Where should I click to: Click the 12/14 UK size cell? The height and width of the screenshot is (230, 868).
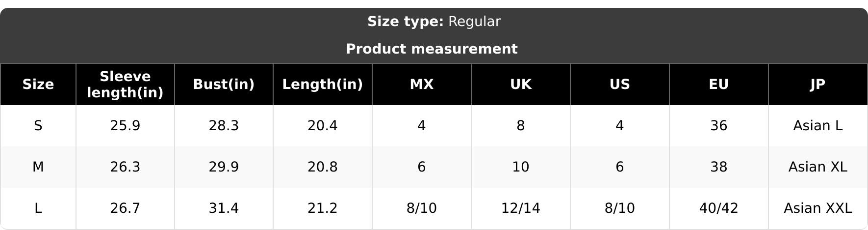pyautogui.click(x=521, y=208)
